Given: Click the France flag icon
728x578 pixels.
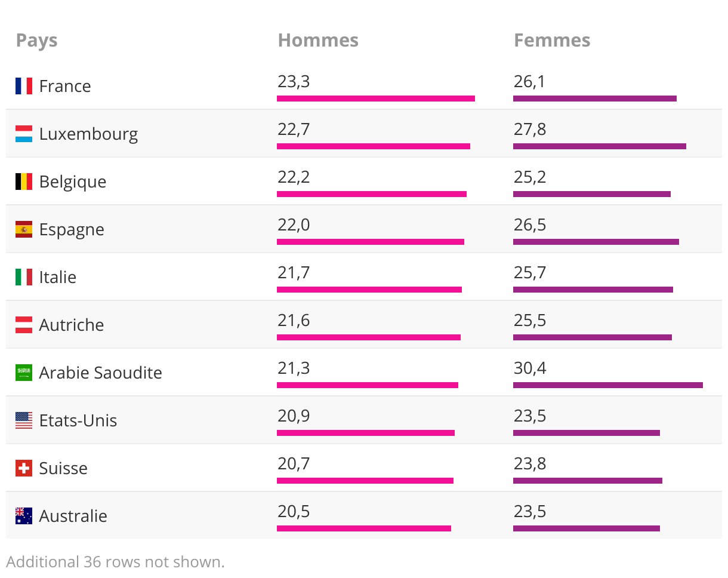Looking at the screenshot, I should pos(24,86).
